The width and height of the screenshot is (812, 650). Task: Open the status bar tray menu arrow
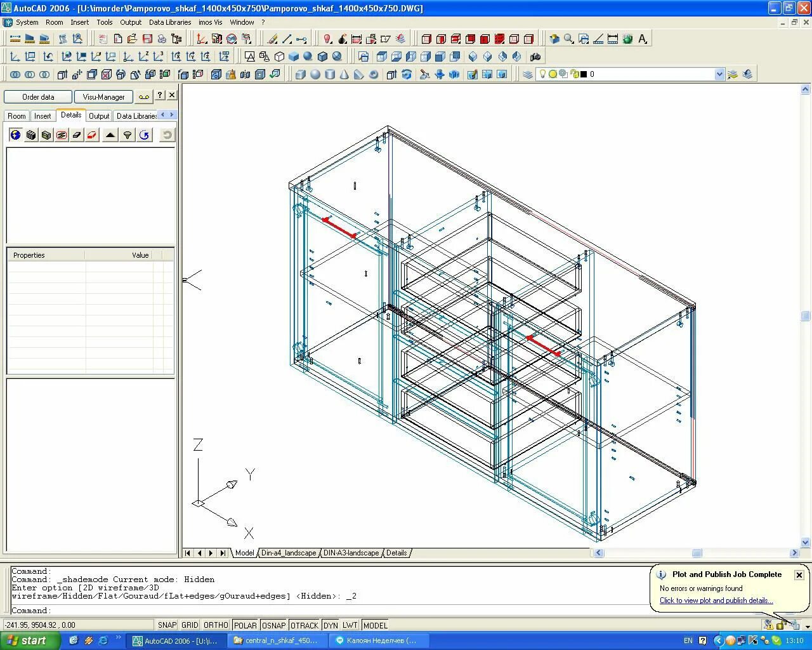coord(807,626)
